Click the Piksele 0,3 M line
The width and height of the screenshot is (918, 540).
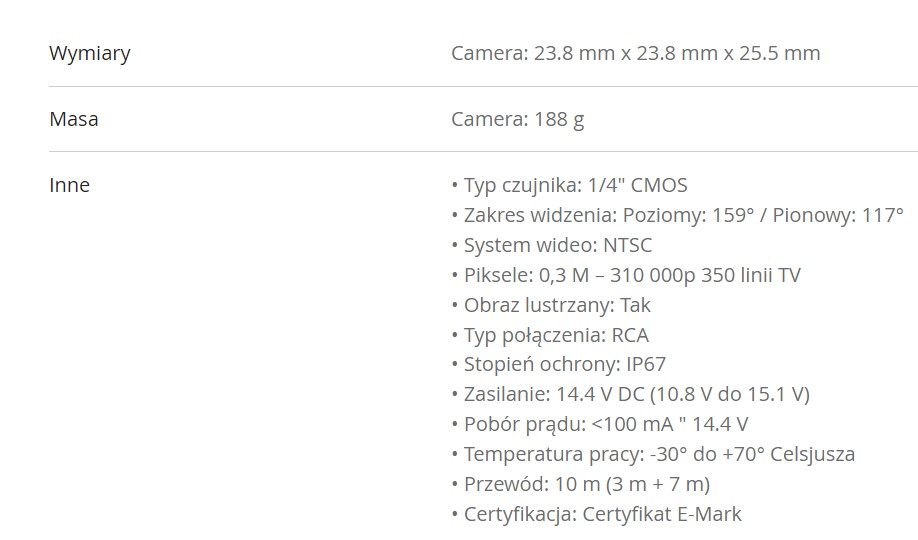626,275
